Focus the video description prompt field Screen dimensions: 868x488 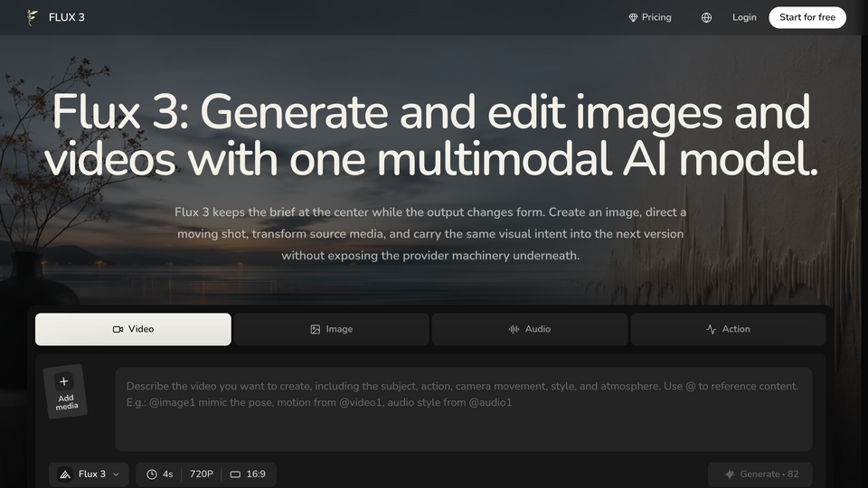[x=463, y=408]
